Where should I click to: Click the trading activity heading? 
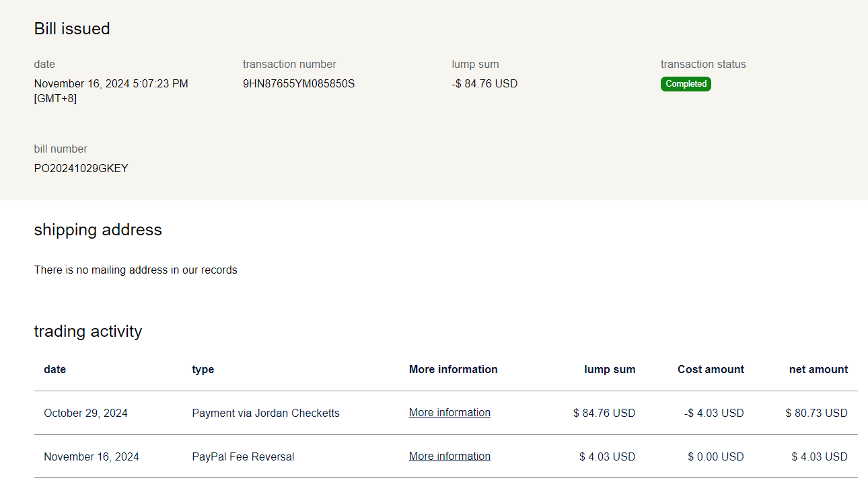(88, 331)
